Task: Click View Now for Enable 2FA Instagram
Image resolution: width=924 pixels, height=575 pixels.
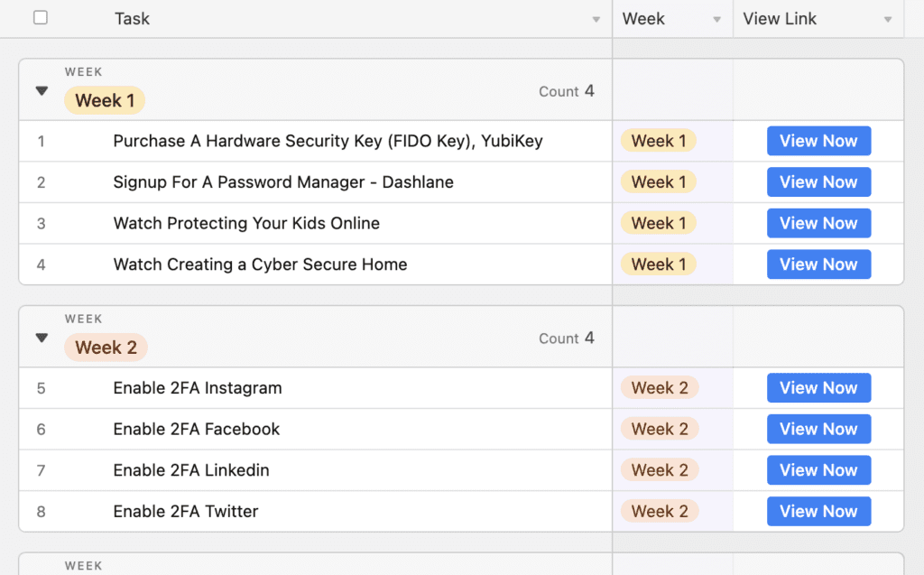Action: [x=818, y=387]
